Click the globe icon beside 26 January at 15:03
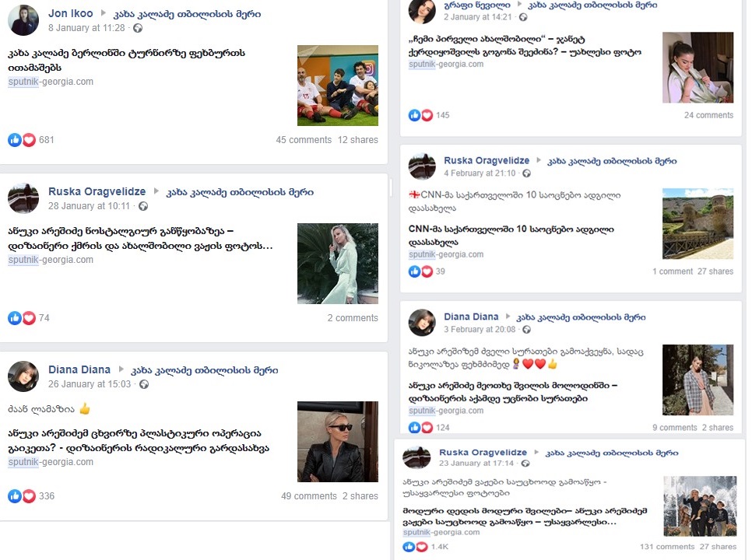The height and width of the screenshot is (560, 752). 143,384
